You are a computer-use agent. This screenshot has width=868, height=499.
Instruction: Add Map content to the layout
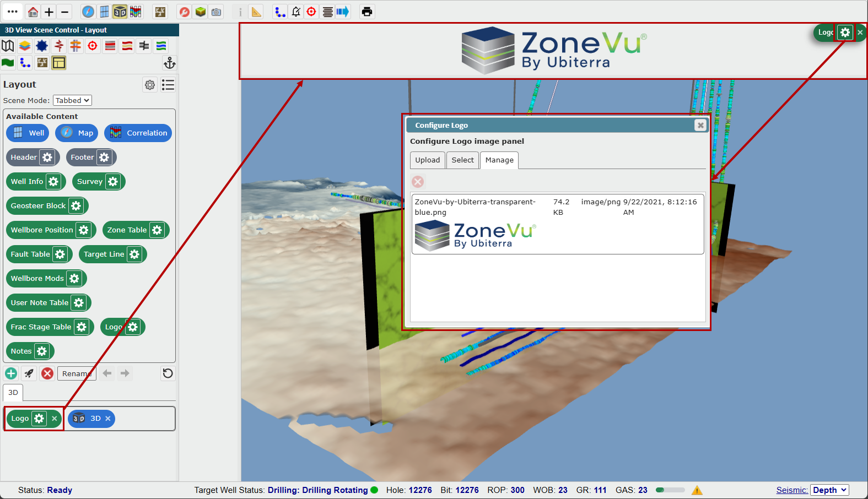77,133
